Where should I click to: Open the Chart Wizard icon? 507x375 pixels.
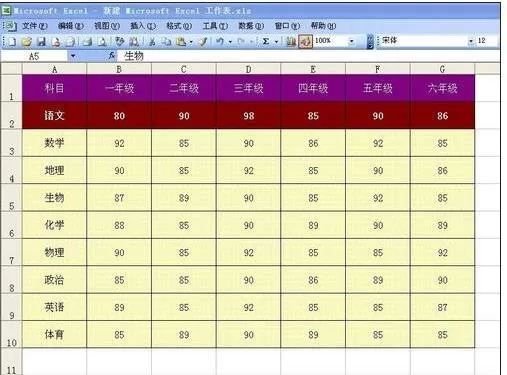pos(291,41)
